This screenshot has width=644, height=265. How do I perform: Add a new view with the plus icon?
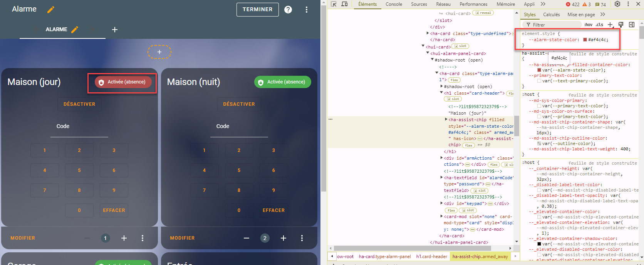click(115, 30)
